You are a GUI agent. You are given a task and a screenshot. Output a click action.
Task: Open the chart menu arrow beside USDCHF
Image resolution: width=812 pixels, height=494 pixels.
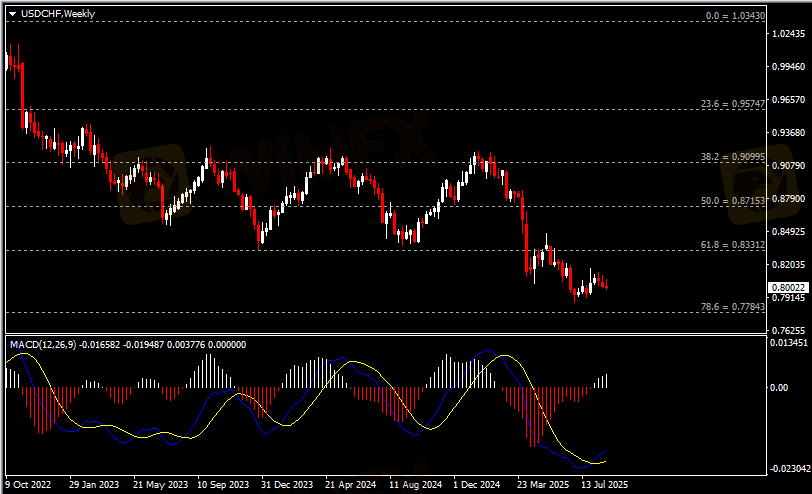(x=12, y=14)
